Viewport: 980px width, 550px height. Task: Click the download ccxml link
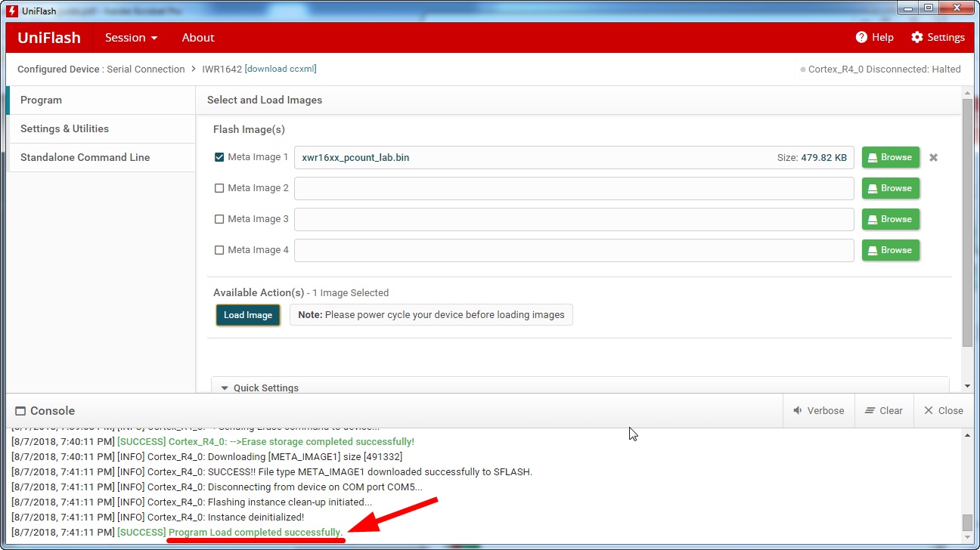tap(281, 69)
